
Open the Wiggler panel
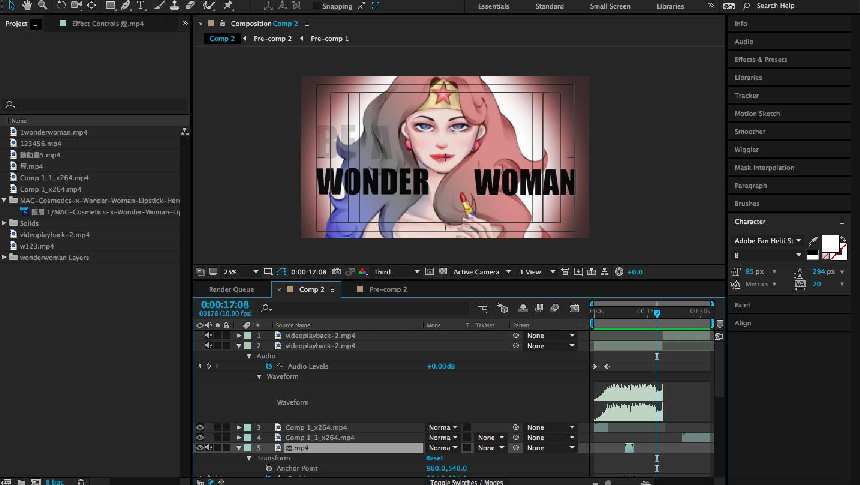(x=746, y=149)
